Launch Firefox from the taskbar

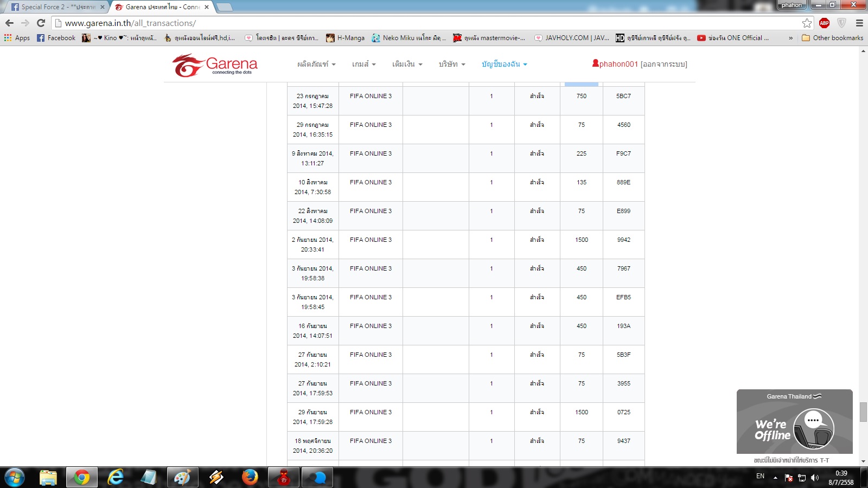[250, 478]
